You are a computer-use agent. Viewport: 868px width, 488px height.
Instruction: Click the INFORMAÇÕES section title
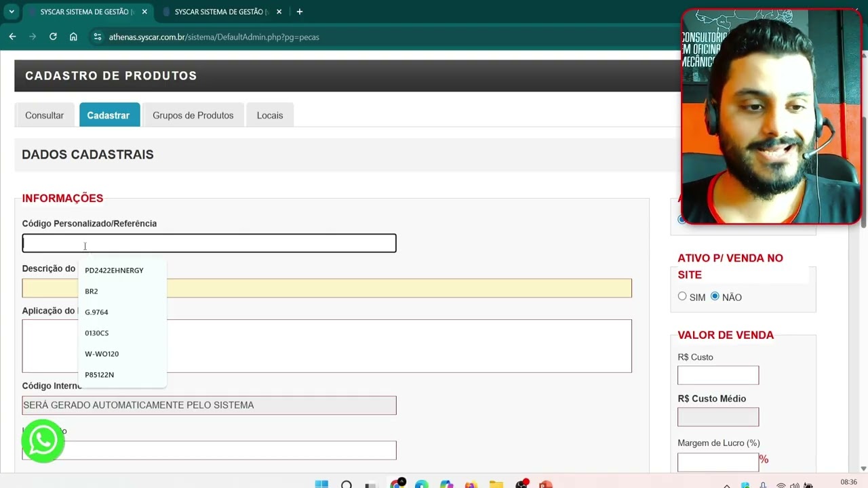pos(62,198)
